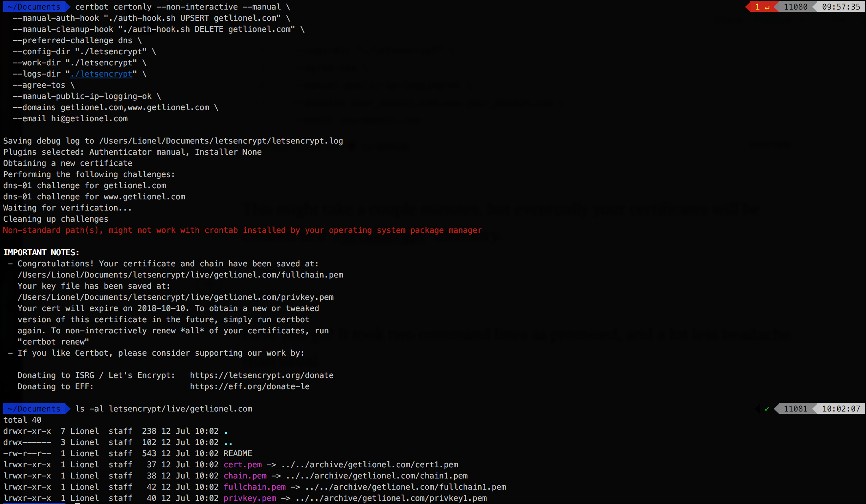This screenshot has width=866, height=504.
Task: Click the README file entry
Action: (x=237, y=453)
